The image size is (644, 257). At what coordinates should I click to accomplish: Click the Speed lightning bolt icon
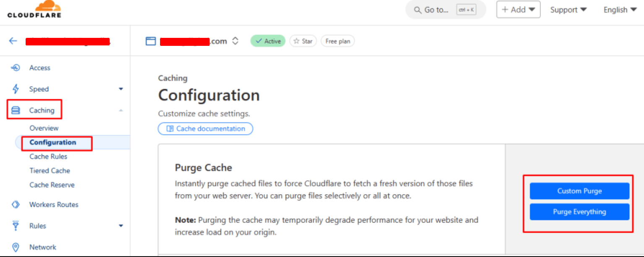point(16,89)
